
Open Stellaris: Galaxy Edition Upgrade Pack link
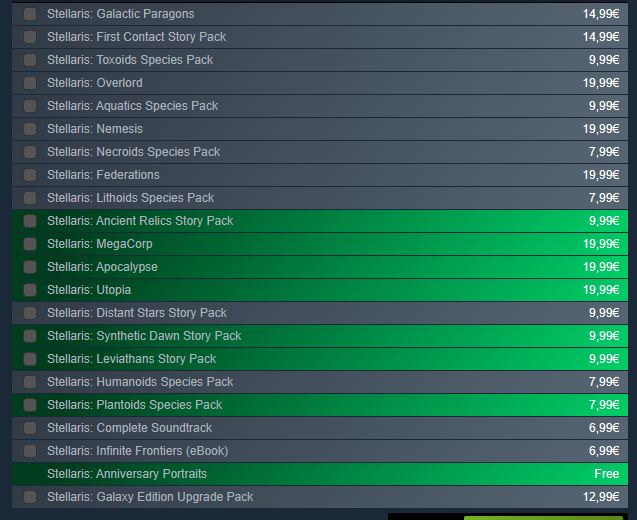click(x=150, y=497)
